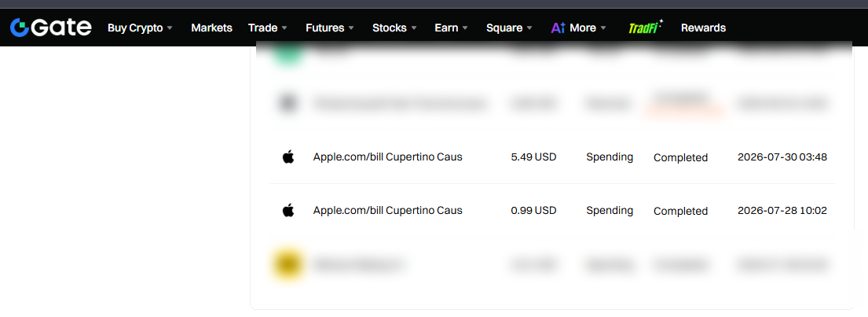Expand the Futures dropdown menu
This screenshot has height=317, width=868.
(x=331, y=28)
